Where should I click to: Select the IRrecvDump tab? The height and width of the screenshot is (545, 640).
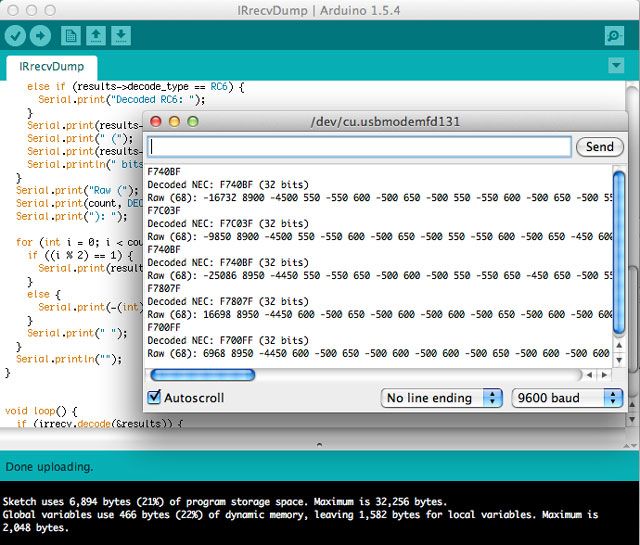[x=51, y=67]
